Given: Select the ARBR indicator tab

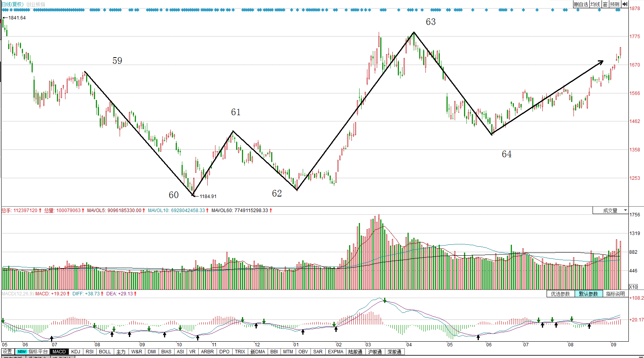Looking at the screenshot, I should (207, 351).
